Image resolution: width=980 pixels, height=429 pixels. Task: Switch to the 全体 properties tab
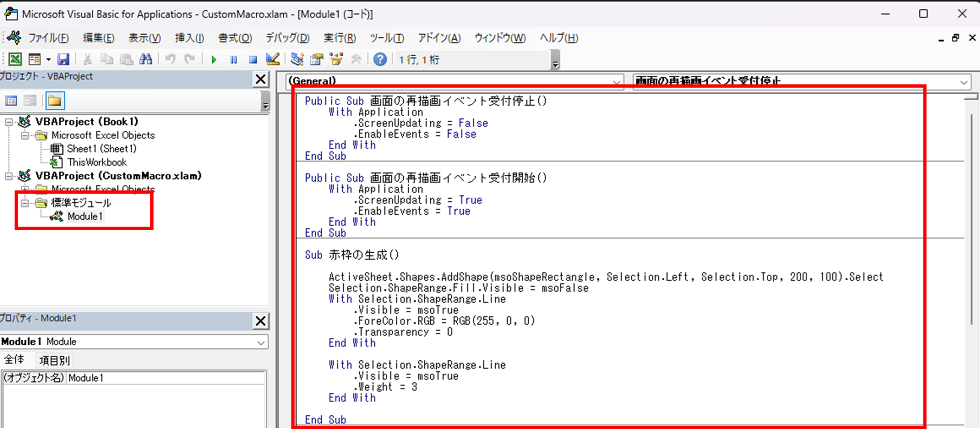pos(14,360)
